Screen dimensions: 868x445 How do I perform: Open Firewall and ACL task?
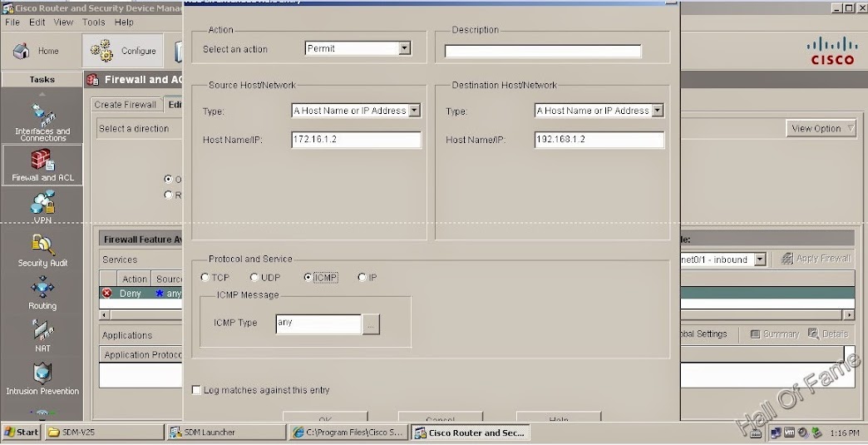pos(42,165)
